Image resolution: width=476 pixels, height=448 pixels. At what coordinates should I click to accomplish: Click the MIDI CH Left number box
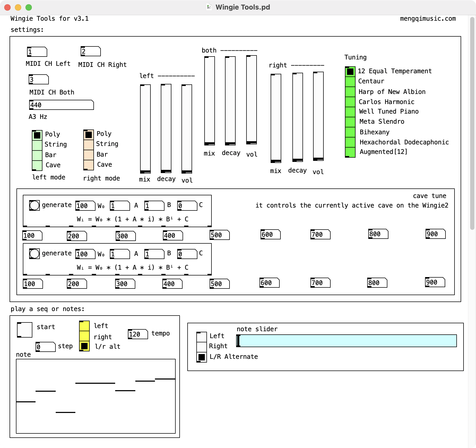pos(37,52)
